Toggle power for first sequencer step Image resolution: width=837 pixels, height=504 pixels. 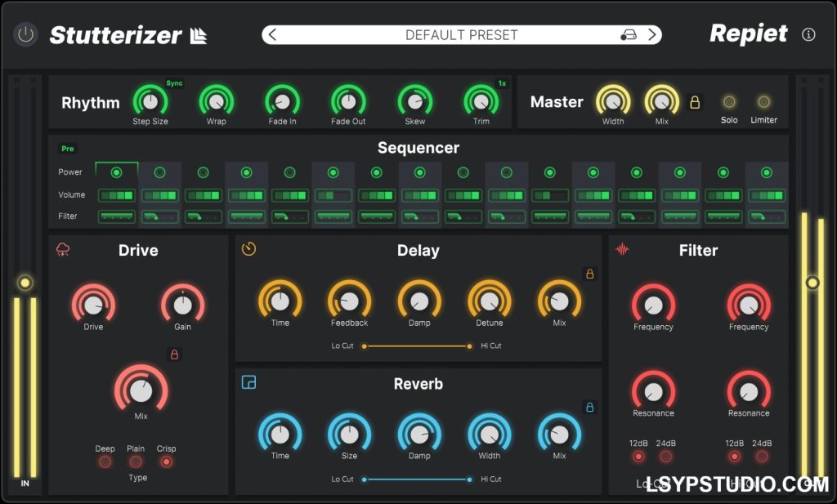116,172
